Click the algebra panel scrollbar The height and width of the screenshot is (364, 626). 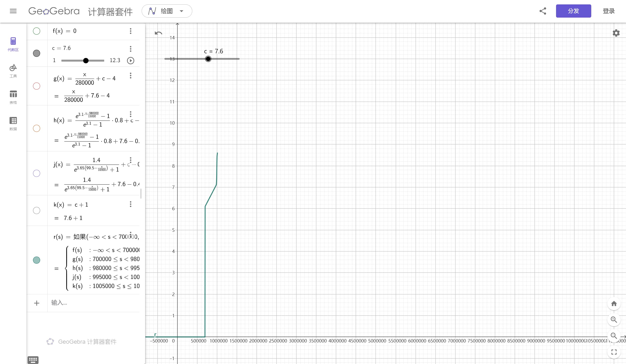[x=141, y=194]
